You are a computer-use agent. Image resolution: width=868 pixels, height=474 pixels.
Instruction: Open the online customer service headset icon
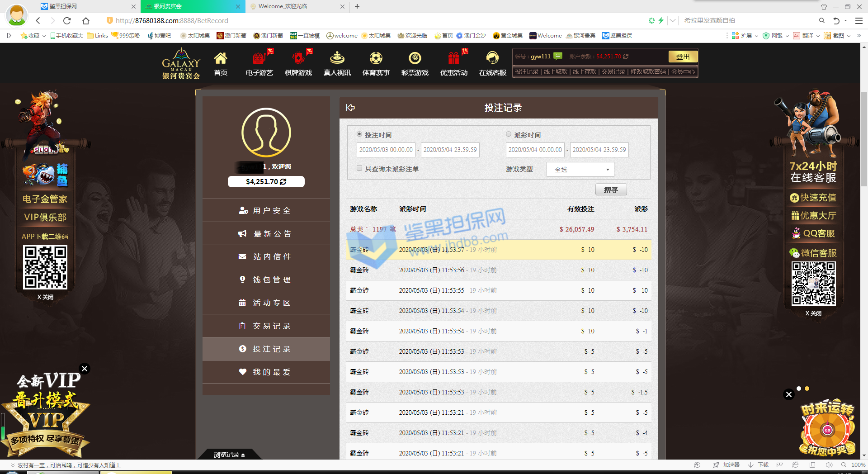coord(492,59)
